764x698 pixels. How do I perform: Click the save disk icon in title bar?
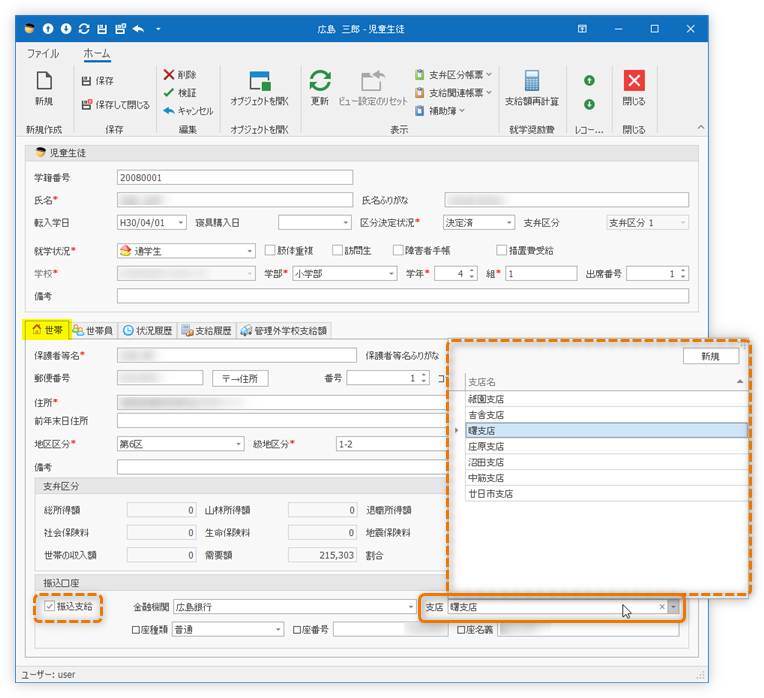102,29
